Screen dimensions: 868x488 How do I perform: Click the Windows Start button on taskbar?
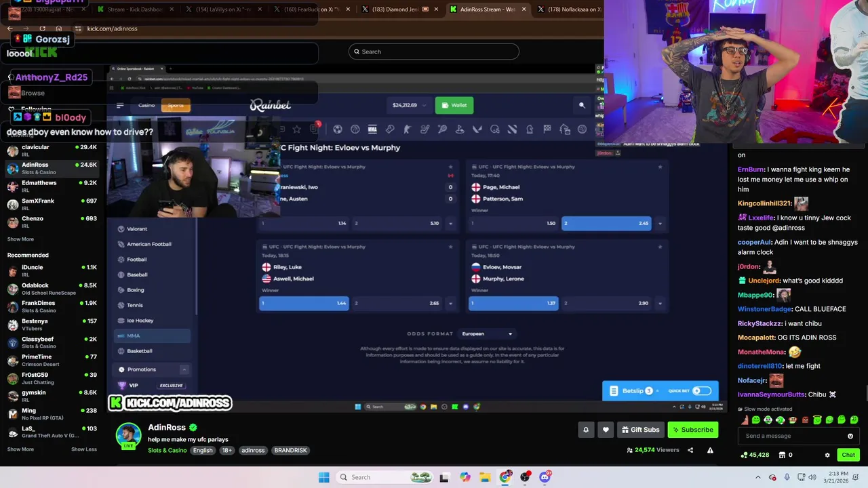click(324, 477)
